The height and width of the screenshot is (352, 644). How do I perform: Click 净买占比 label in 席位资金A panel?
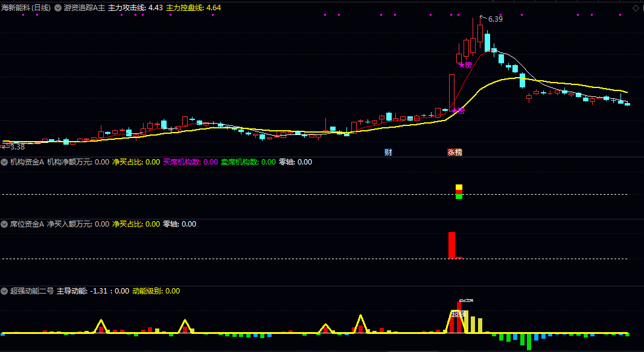point(136,224)
